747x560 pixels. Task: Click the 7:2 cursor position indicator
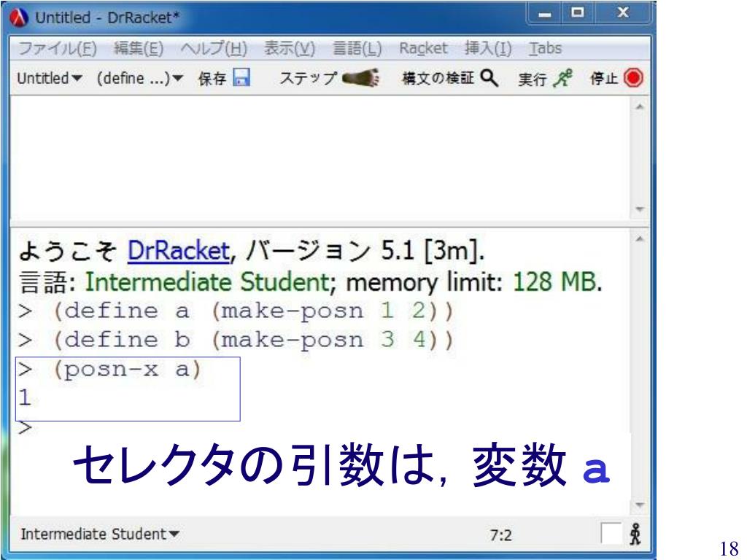pos(500,535)
